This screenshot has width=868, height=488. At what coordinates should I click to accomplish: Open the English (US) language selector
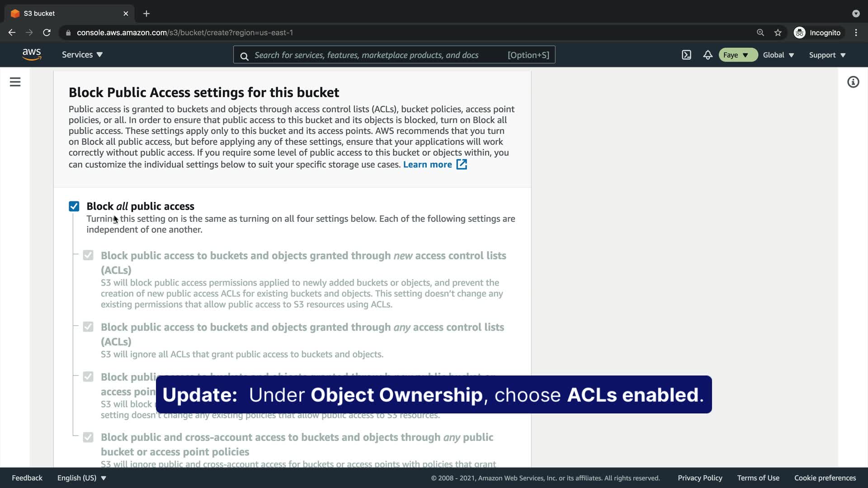pyautogui.click(x=81, y=478)
